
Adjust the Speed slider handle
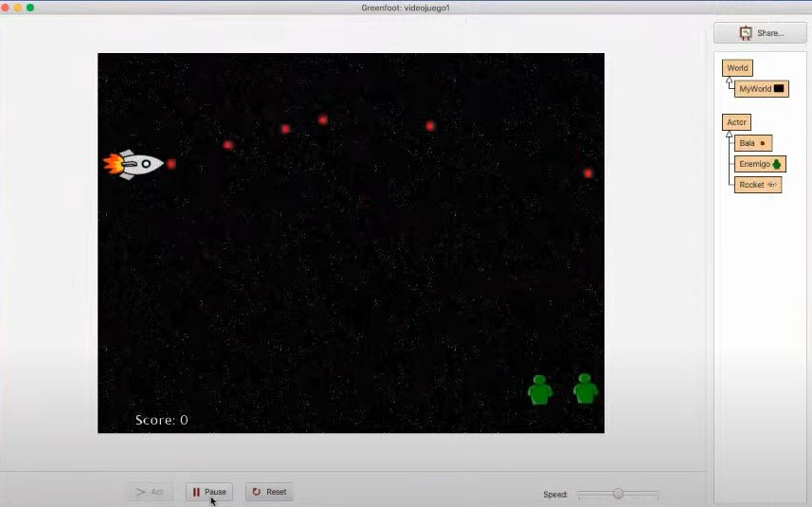[618, 493]
